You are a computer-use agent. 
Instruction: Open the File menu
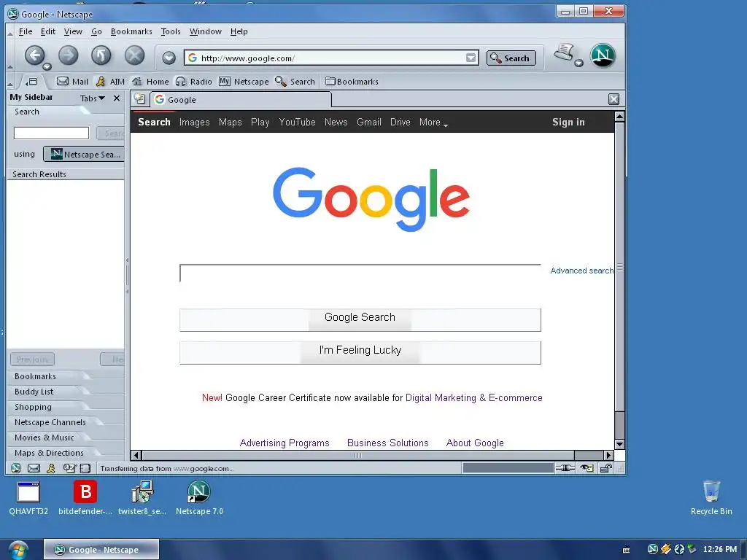(x=26, y=31)
